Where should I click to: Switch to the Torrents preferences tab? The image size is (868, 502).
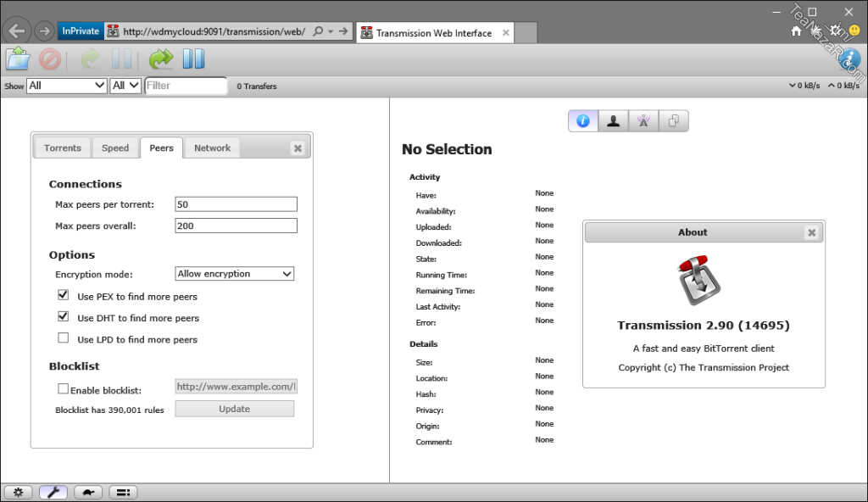coord(63,148)
